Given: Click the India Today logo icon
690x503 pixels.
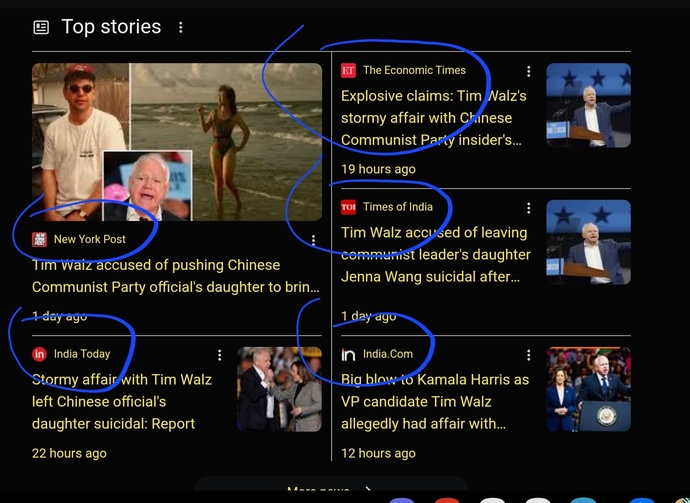Looking at the screenshot, I should tap(40, 354).
